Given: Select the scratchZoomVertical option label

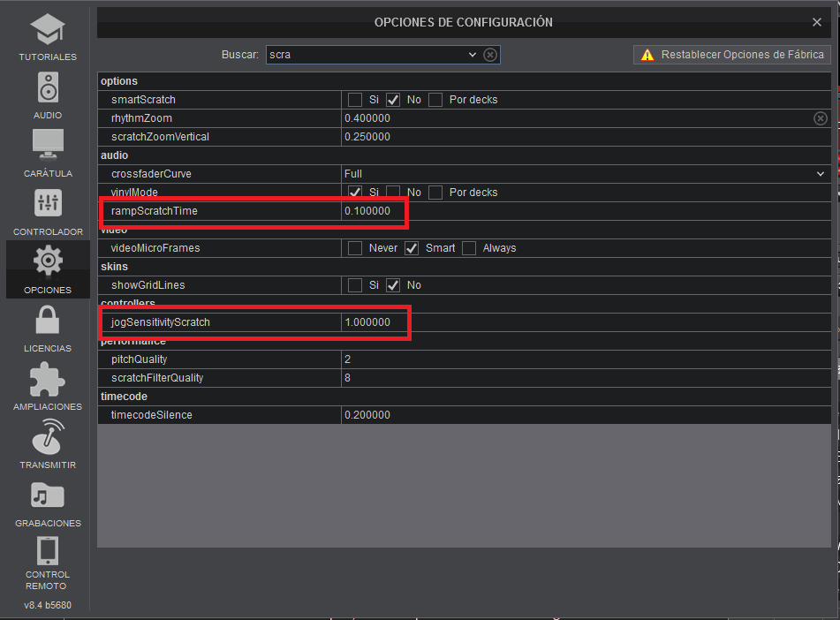Looking at the screenshot, I should click(160, 137).
